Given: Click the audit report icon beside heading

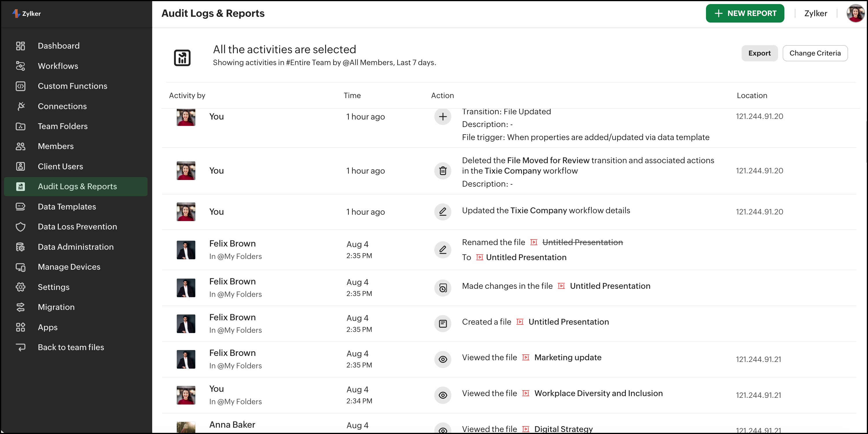Looking at the screenshot, I should tap(182, 58).
